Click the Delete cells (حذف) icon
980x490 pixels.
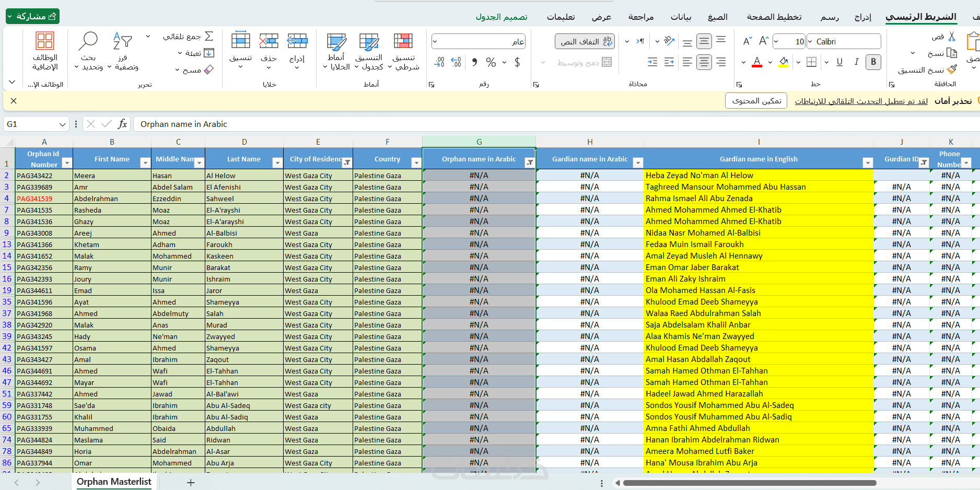pos(269,41)
